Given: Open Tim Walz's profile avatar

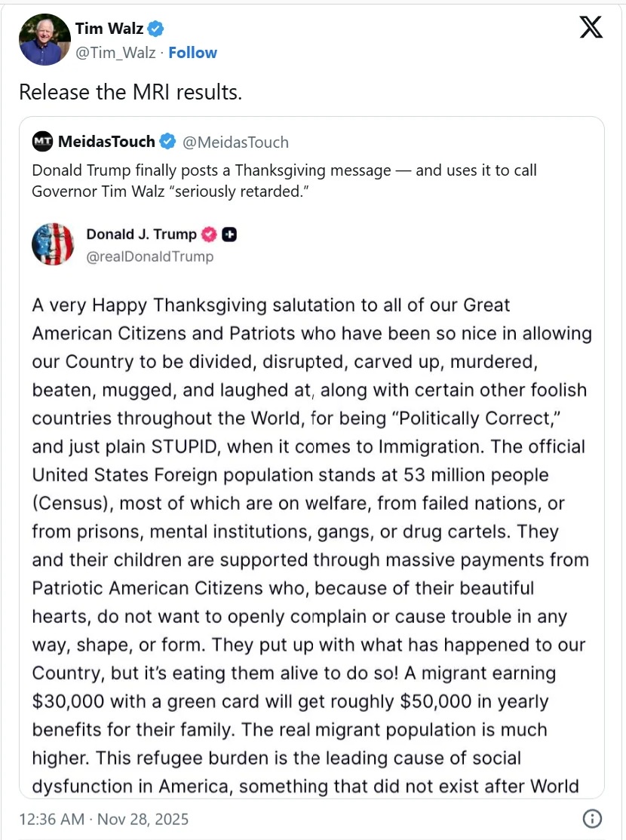Looking at the screenshot, I should point(44,39).
